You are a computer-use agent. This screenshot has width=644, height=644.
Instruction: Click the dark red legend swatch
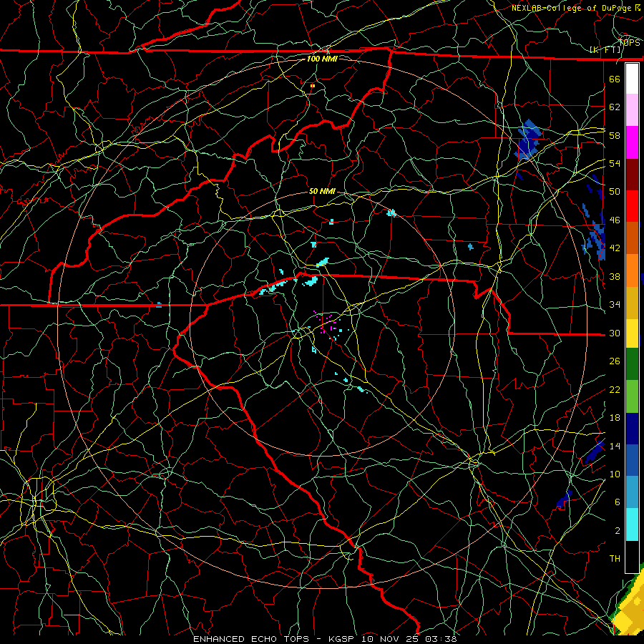pos(632,175)
